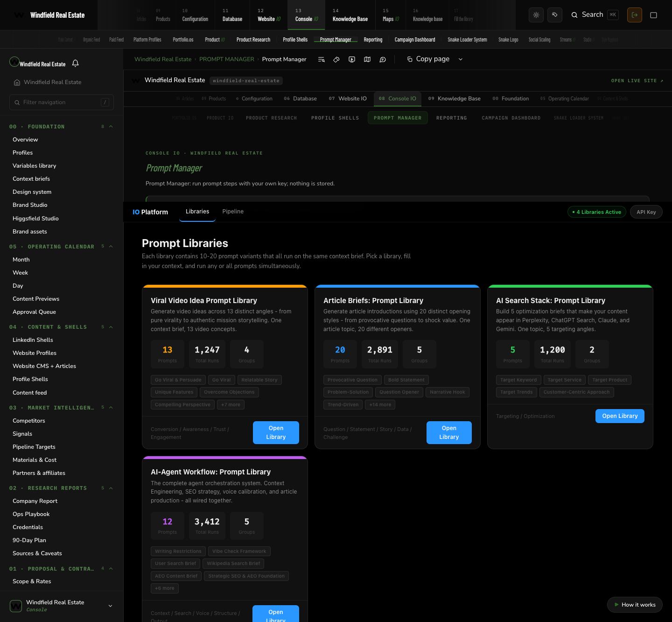672x622 pixels.
Task: Toggle the light/dark theme sun button
Action: [536, 15]
